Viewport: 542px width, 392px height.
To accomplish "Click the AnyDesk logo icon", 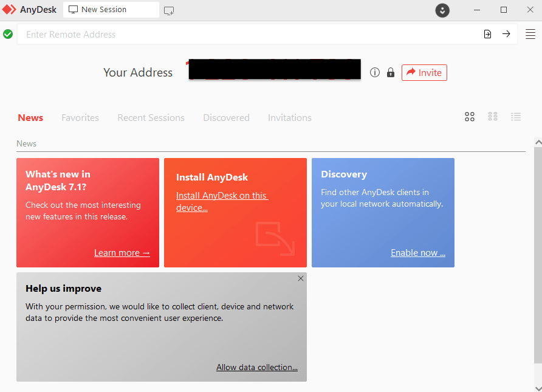I will click(x=9, y=9).
